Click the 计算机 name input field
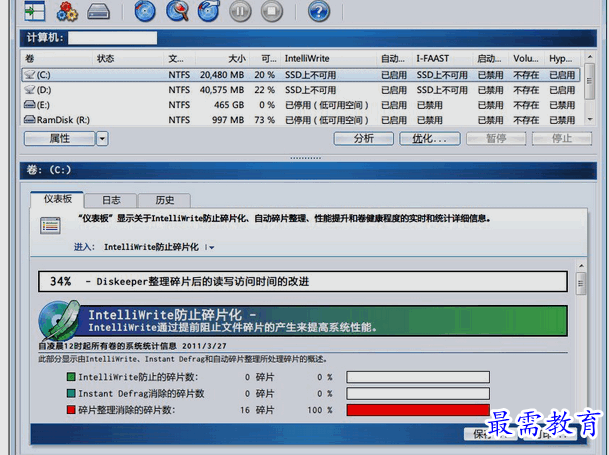The image size is (609, 455). [x=113, y=38]
